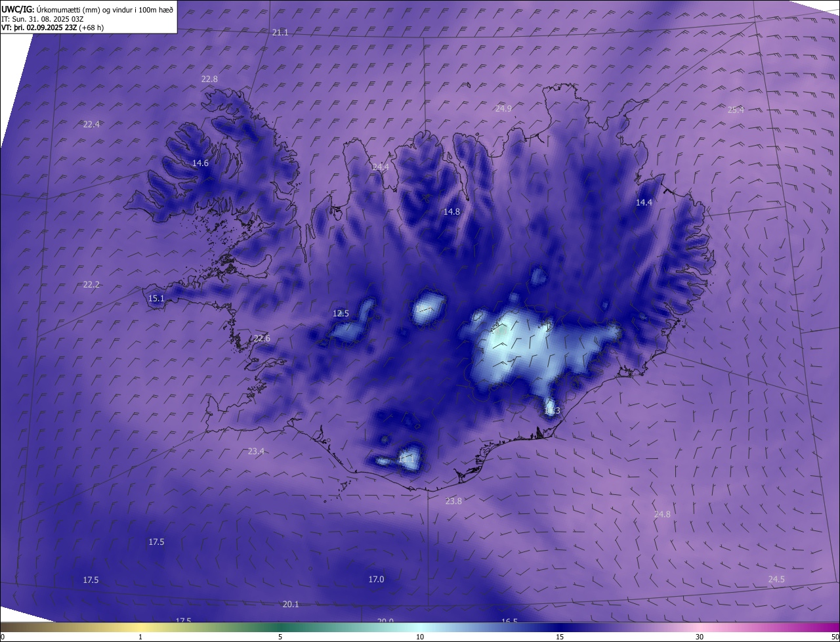Click the valid time line 'VT: þri. 02.09.2025 23Z (+68 h)'
Screen dimensions: 840x642
point(52,28)
